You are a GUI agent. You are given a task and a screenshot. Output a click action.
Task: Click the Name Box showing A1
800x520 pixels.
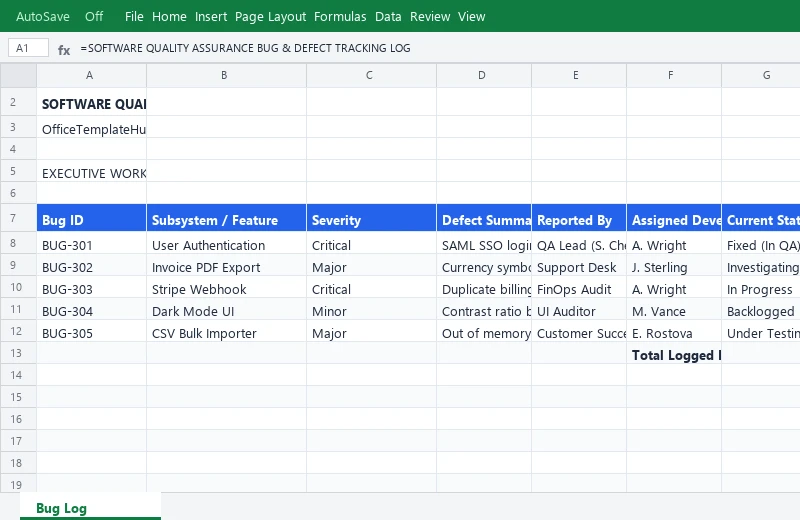click(x=29, y=48)
